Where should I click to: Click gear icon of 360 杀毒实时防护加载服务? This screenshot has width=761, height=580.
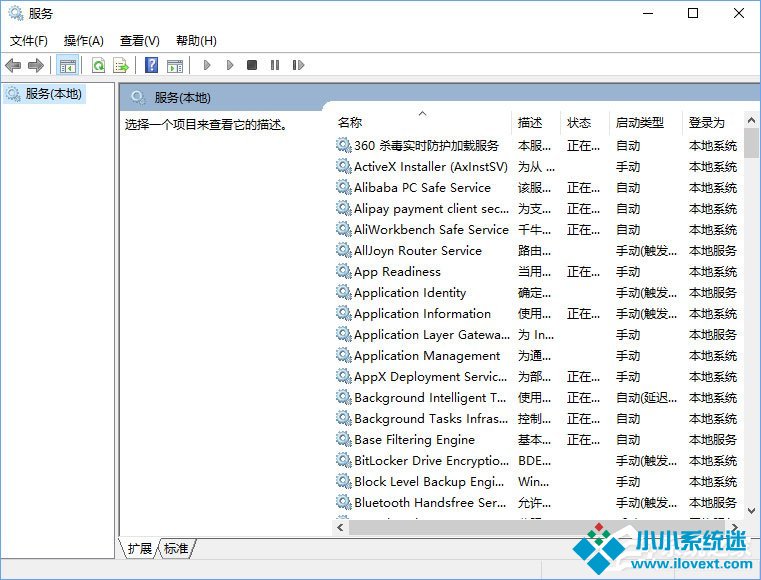point(344,145)
